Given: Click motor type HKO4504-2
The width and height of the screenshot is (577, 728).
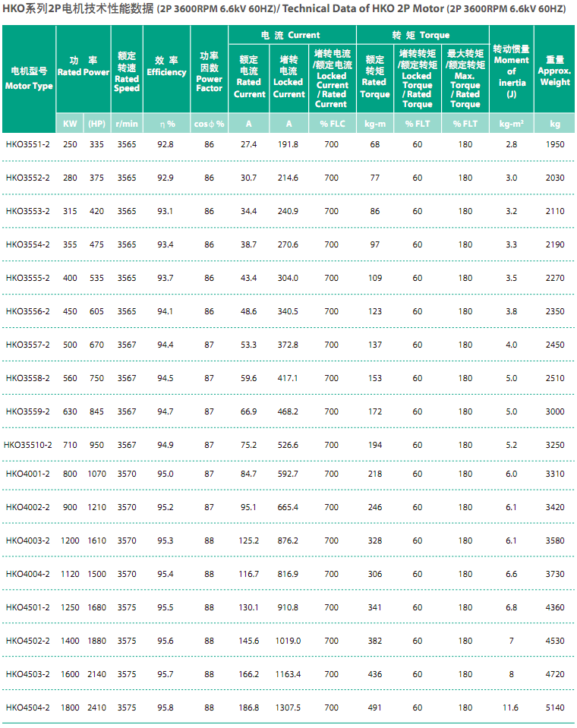Looking at the screenshot, I should 28,708.
